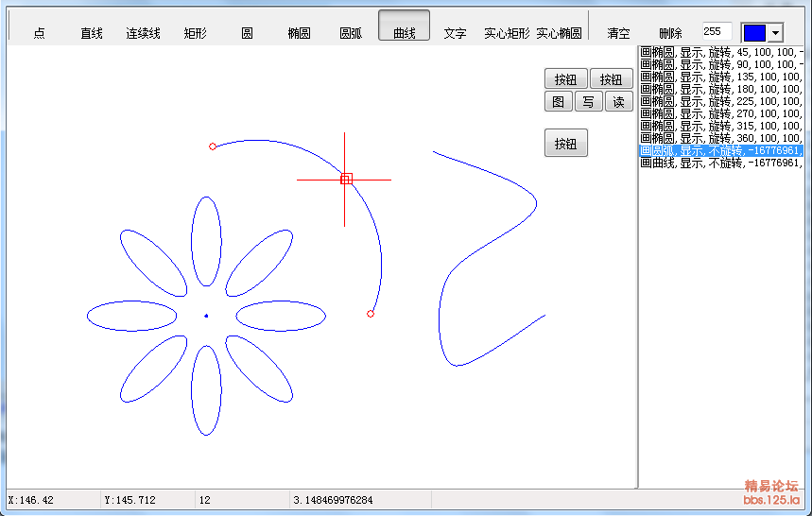Open the color picker dropdown arrow

(x=775, y=33)
